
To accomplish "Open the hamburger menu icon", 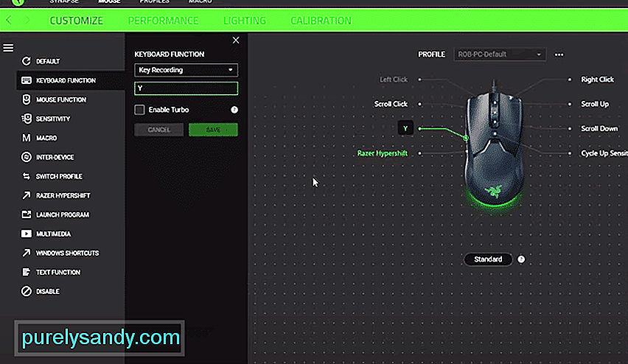I will tap(8, 48).
